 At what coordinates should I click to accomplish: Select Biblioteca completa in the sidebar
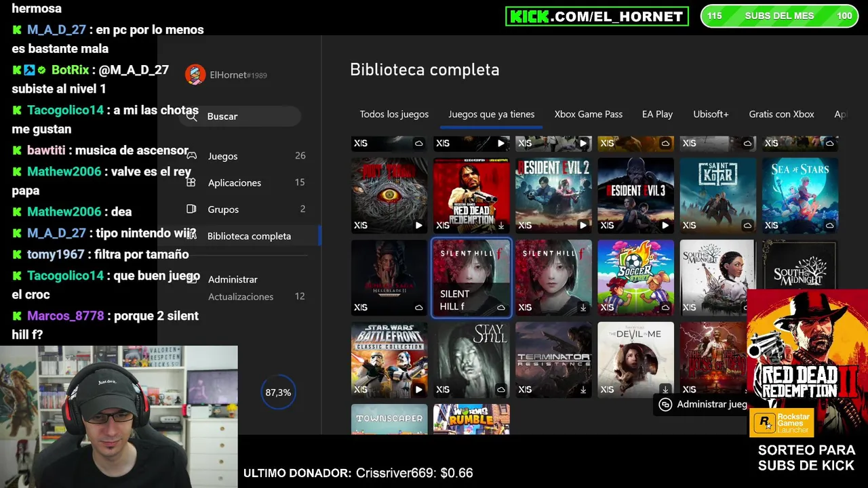[249, 236]
